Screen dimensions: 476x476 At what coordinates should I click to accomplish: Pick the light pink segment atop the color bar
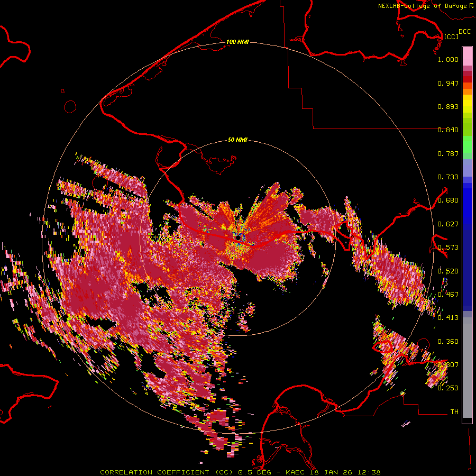pyautogui.click(x=467, y=57)
